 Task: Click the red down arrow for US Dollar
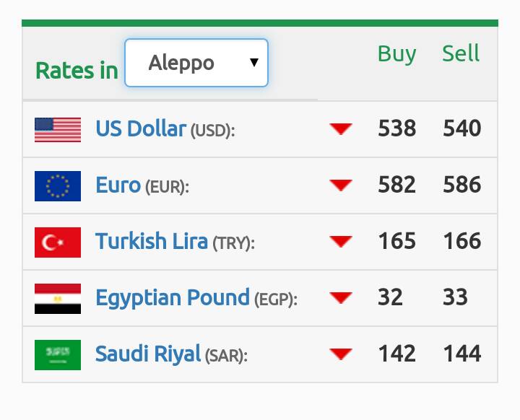tap(341, 128)
